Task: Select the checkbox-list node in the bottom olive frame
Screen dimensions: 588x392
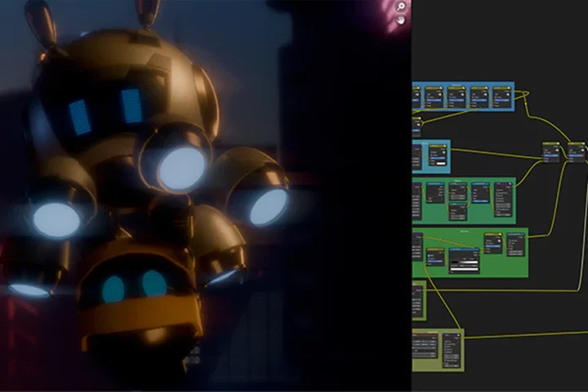Action: (452, 350)
